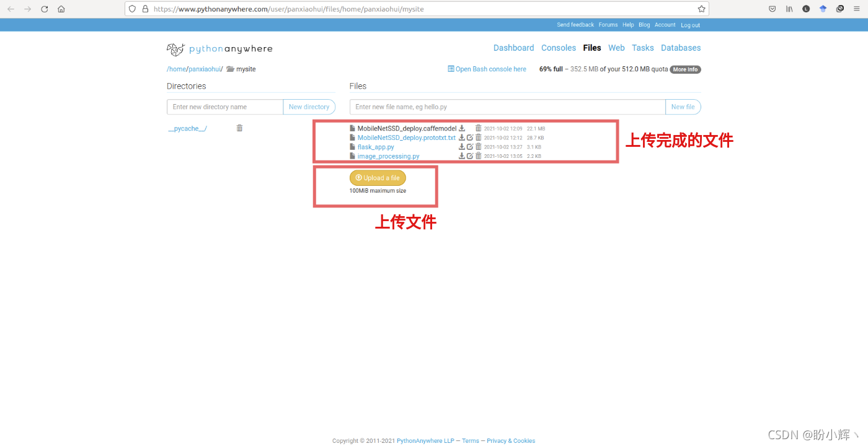The image size is (868, 446).
Task: Click the New directory button
Action: [309, 107]
